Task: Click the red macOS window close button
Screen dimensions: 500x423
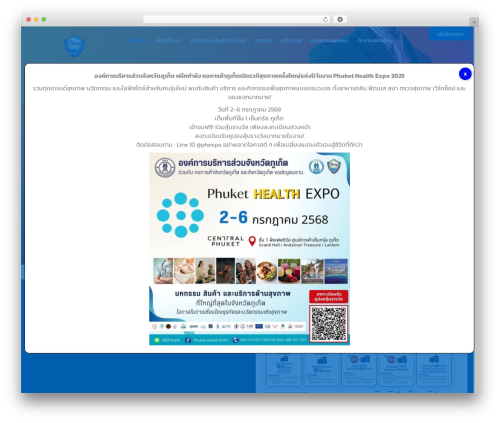Action: coord(29,20)
